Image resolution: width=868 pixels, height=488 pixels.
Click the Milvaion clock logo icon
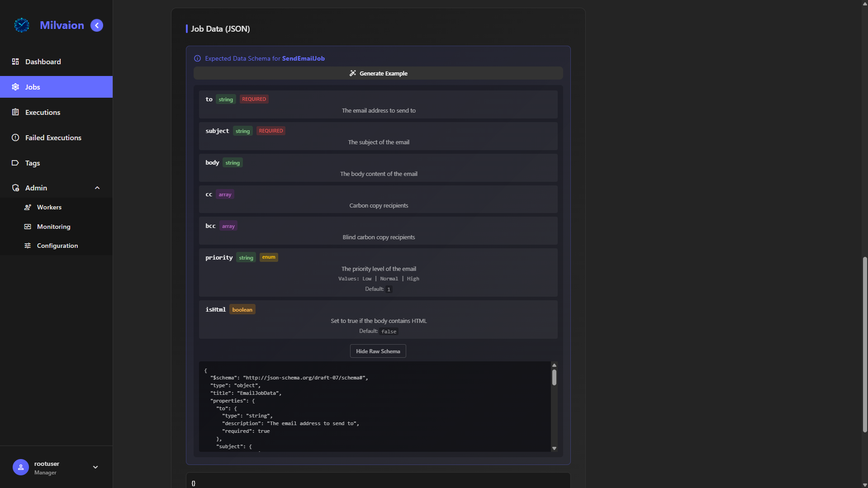pyautogui.click(x=21, y=25)
